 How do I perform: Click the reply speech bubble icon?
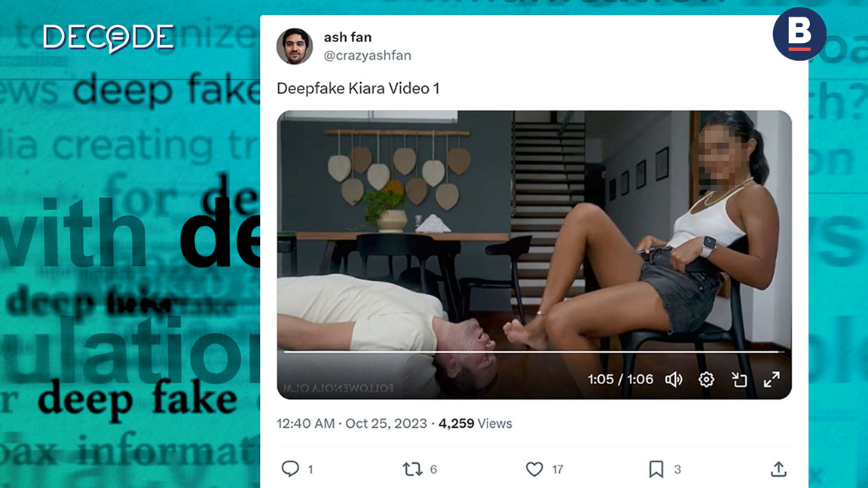click(x=290, y=468)
